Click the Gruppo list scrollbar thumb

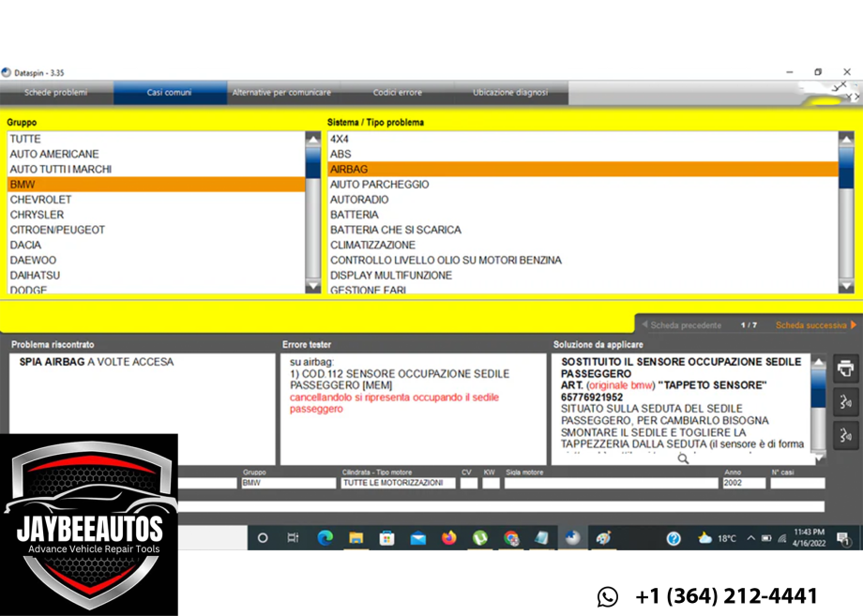[x=312, y=162]
